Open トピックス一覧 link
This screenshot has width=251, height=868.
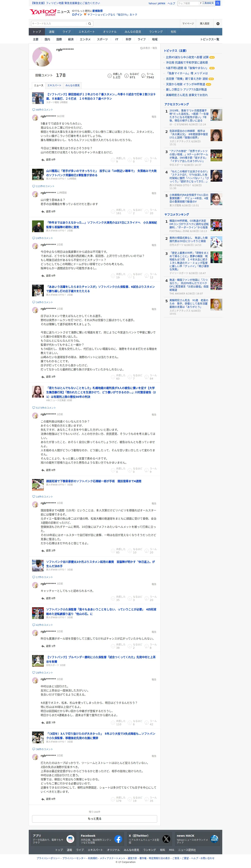click(x=210, y=39)
